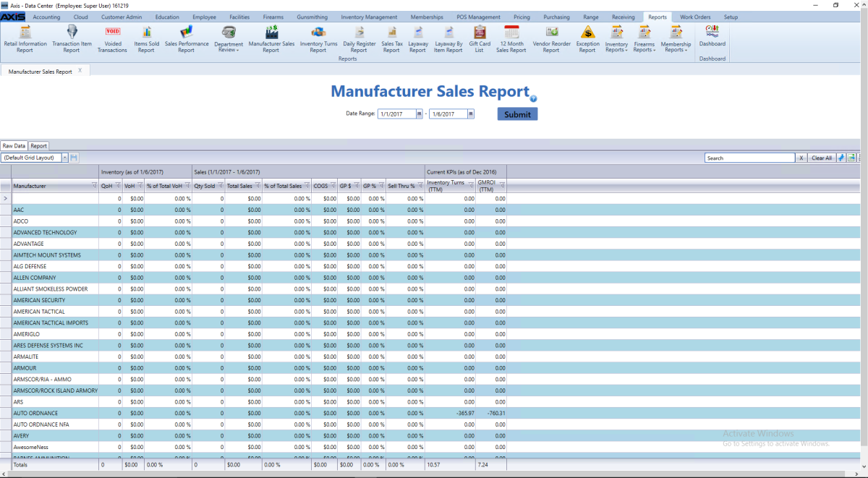The image size is (868, 478).
Task: Select the Raw Data view tab
Action: pyautogui.click(x=14, y=146)
